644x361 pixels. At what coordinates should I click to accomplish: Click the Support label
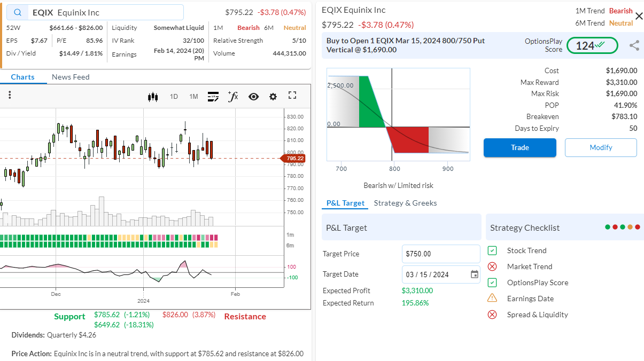point(69,317)
